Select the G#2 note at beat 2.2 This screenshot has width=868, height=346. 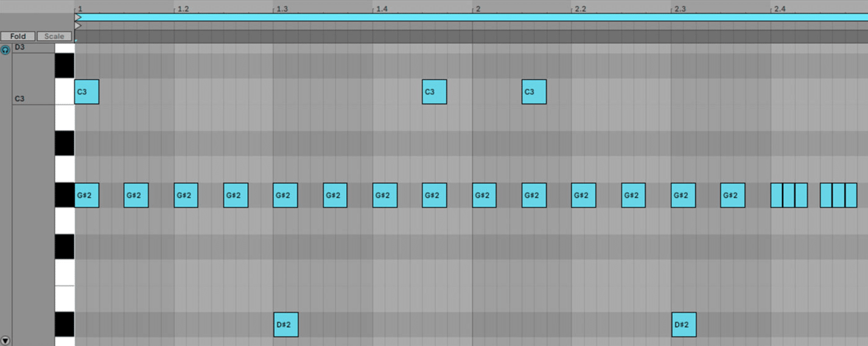click(583, 195)
